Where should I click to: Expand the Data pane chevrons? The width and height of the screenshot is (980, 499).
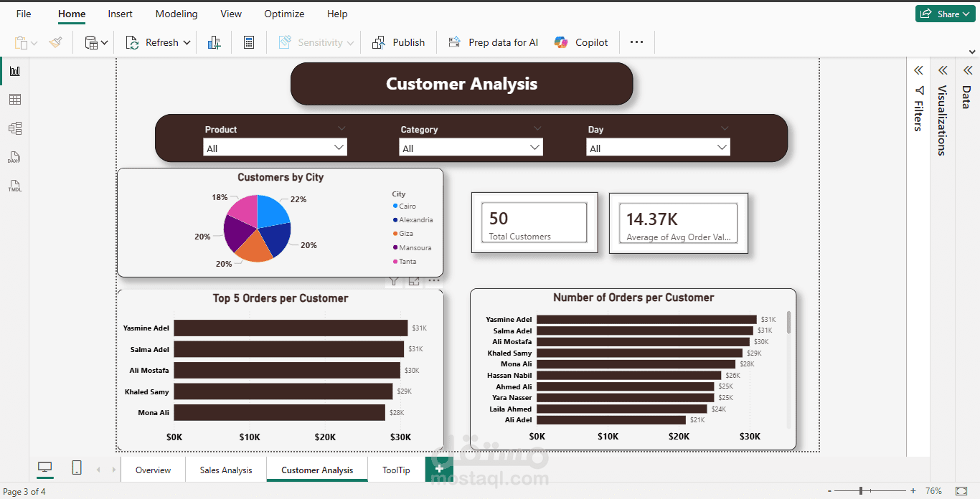966,70
